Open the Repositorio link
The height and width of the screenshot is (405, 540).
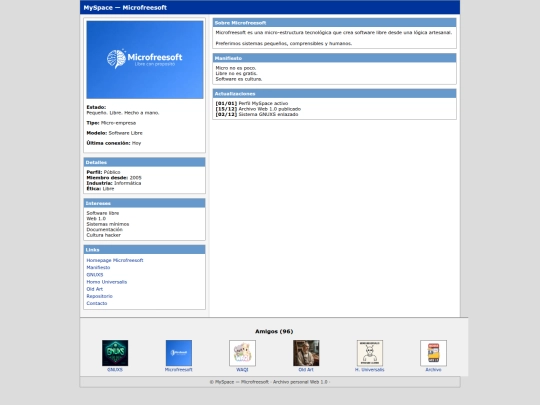[x=100, y=296]
